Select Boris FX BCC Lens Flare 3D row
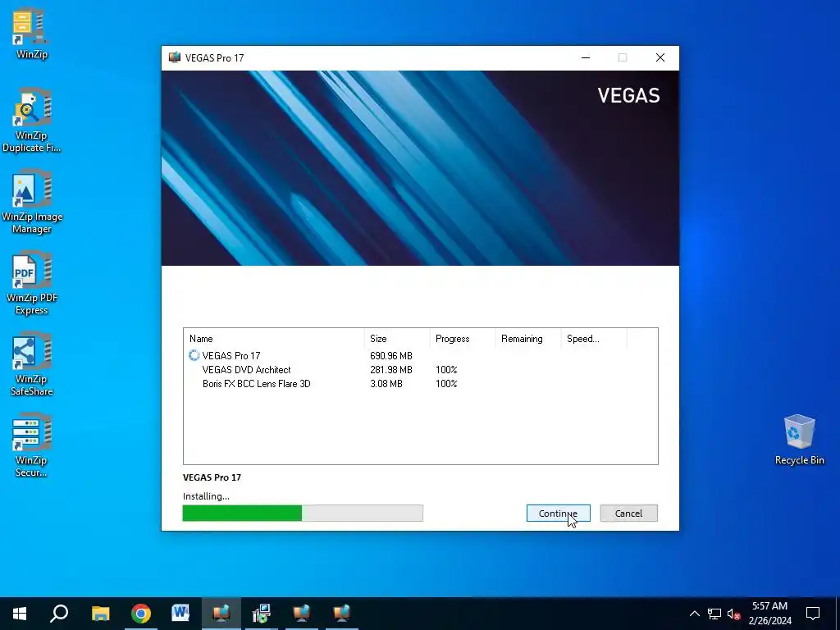The height and width of the screenshot is (630, 840). (x=421, y=384)
